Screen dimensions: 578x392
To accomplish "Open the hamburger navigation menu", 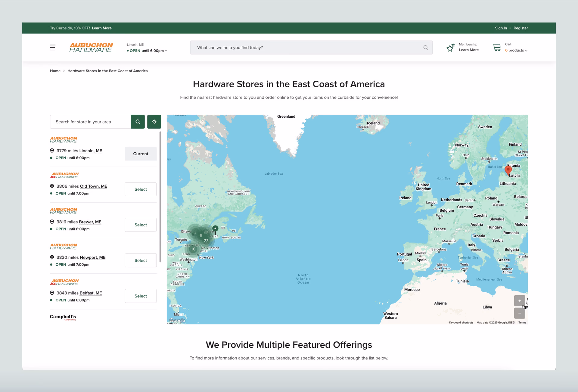I will tap(53, 48).
